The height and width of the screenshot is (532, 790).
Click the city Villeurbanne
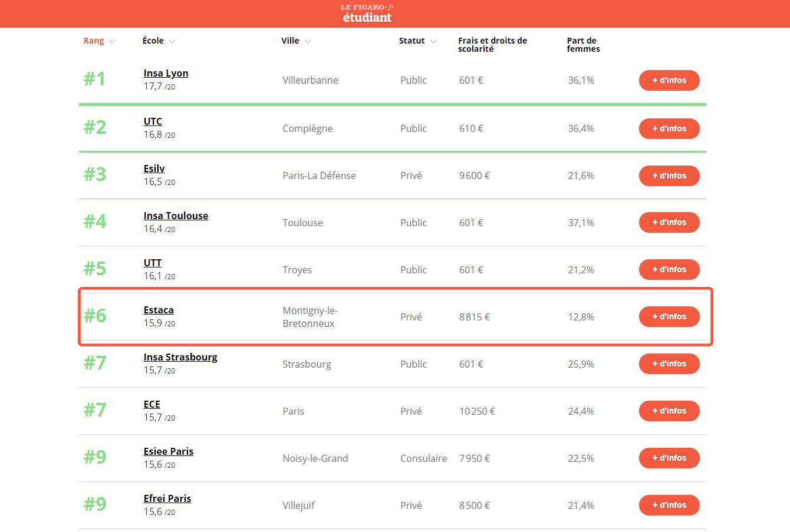click(310, 80)
